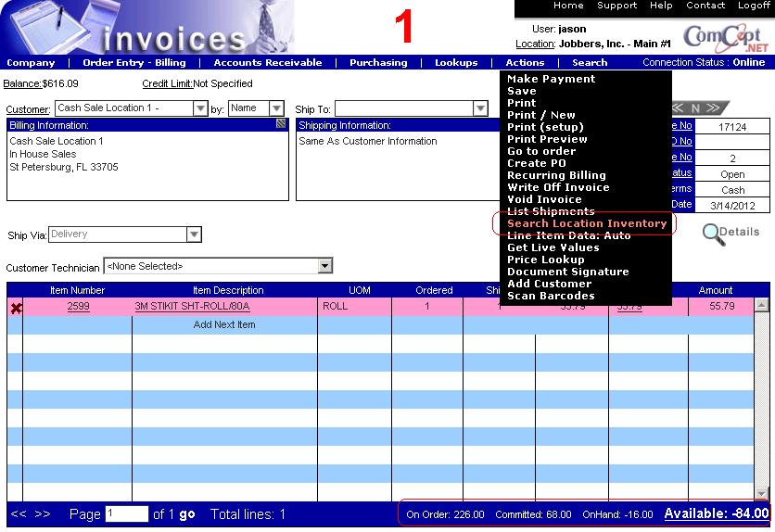This screenshot has width=775, height=532.
Task: Expand the Customer dropdown
Action: 200,108
